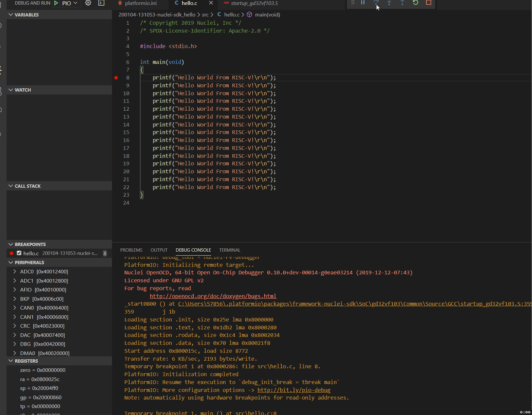The image size is (532, 415).
Task: Open the TERMINAL panel tab
Action: tap(230, 250)
